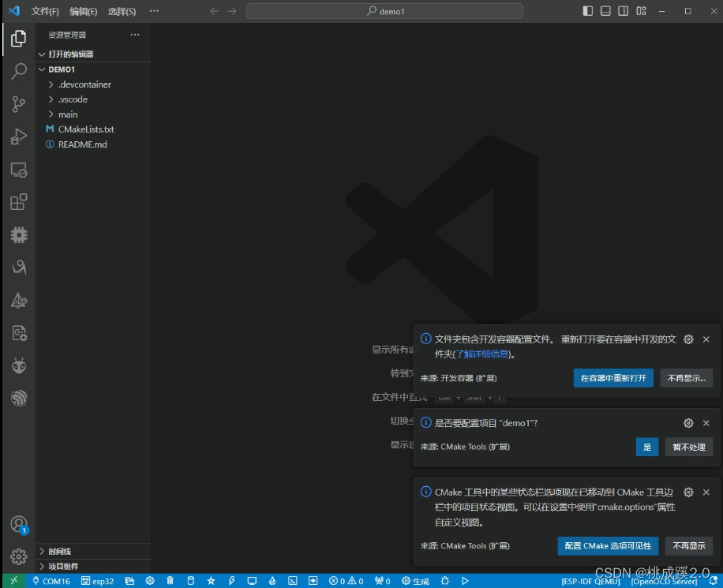This screenshot has height=588, width=723.
Task: Click 暂不处理 on CMake configure prompt
Action: coord(689,447)
